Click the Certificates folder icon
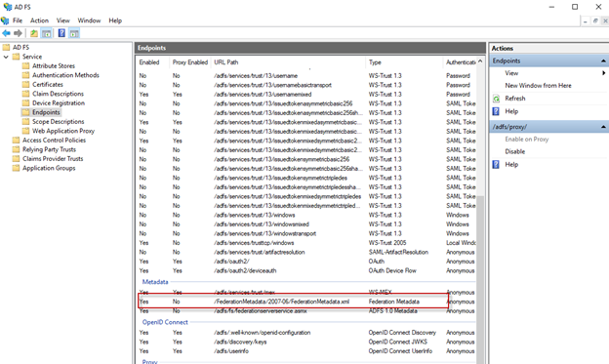Image resolution: width=609 pixels, height=364 pixels. (x=26, y=84)
